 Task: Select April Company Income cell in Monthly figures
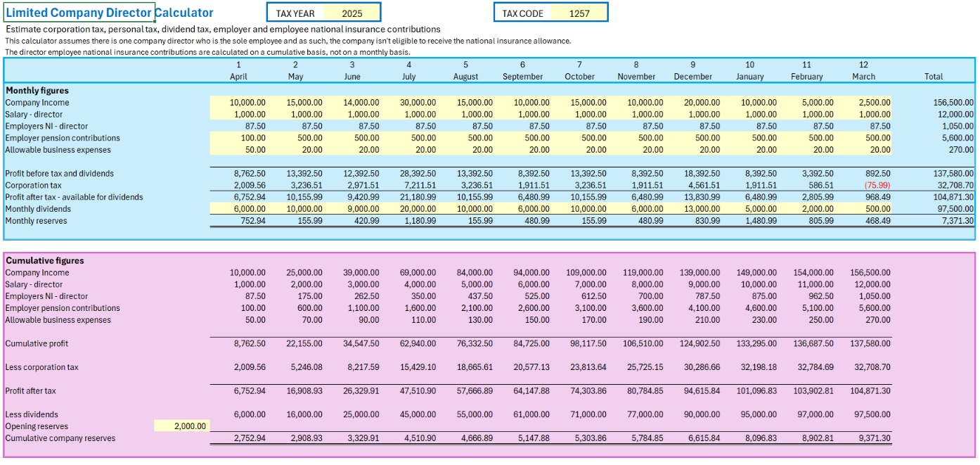click(239, 103)
